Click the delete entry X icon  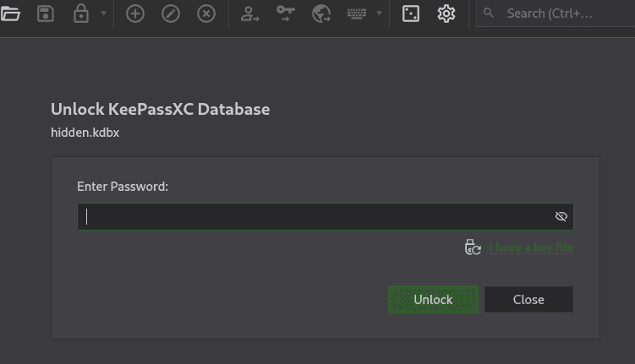(x=206, y=14)
